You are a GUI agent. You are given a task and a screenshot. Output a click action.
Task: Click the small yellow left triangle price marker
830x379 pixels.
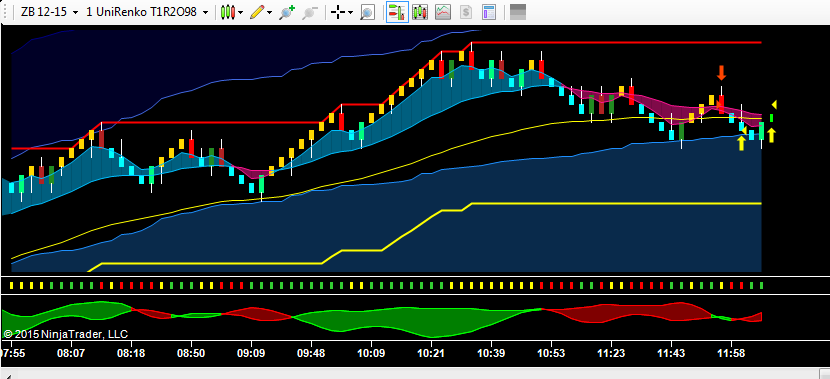click(774, 104)
